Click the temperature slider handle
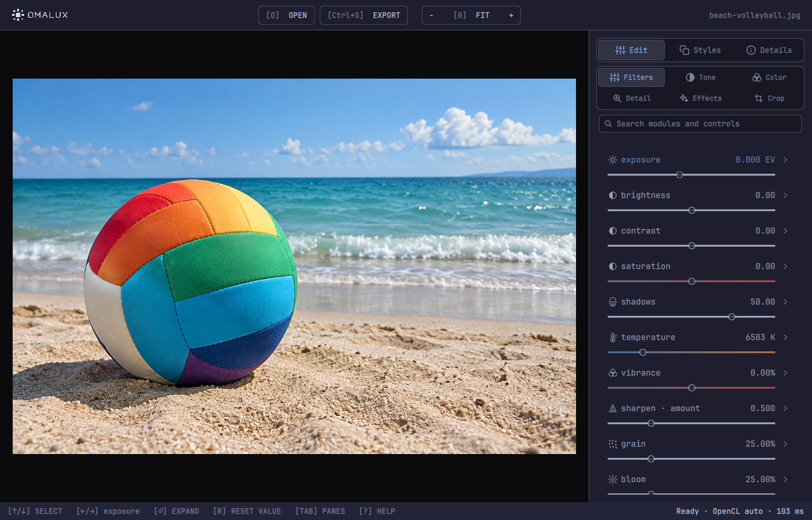The image size is (812, 520). (643, 352)
